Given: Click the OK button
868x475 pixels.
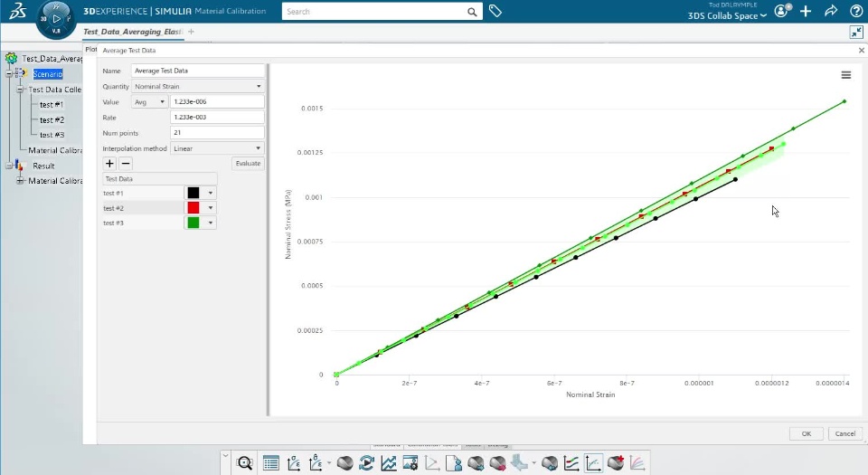Looking at the screenshot, I should (806, 433).
